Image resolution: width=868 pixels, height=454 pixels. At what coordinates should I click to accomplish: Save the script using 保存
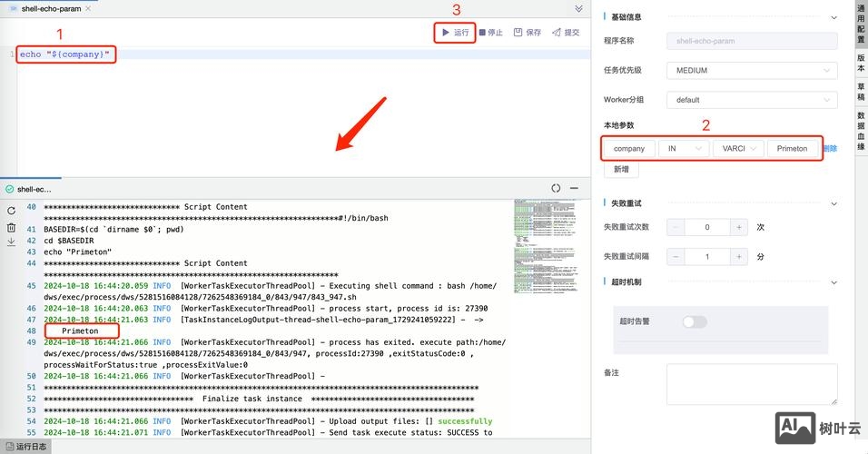pos(527,33)
